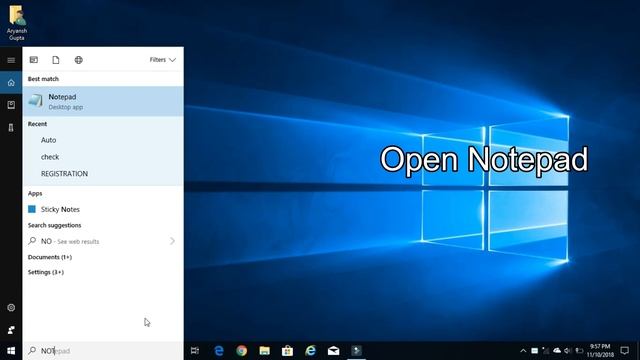640x360 pixels.
Task: Open the Feedback icon in search sidebar
Action: (x=11, y=330)
